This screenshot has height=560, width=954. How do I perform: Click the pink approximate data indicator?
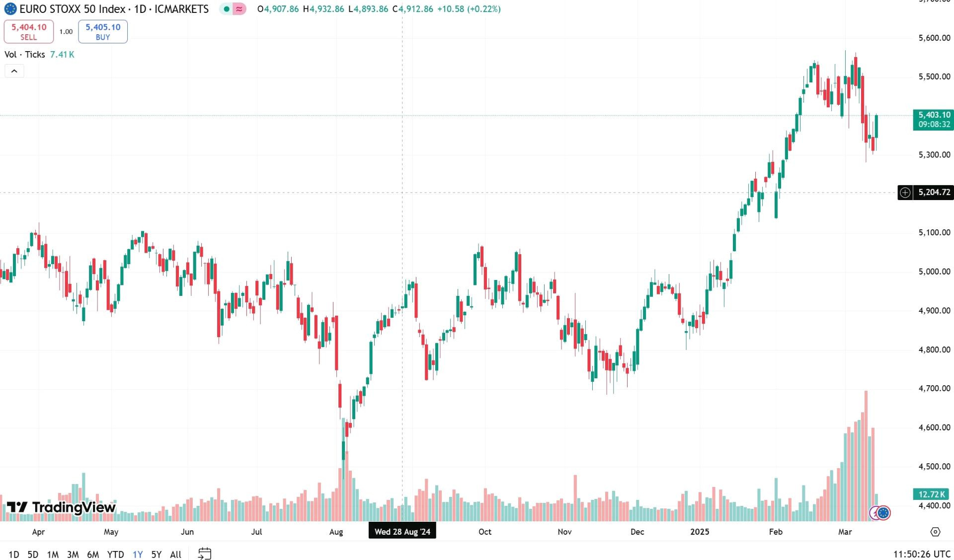(239, 9)
